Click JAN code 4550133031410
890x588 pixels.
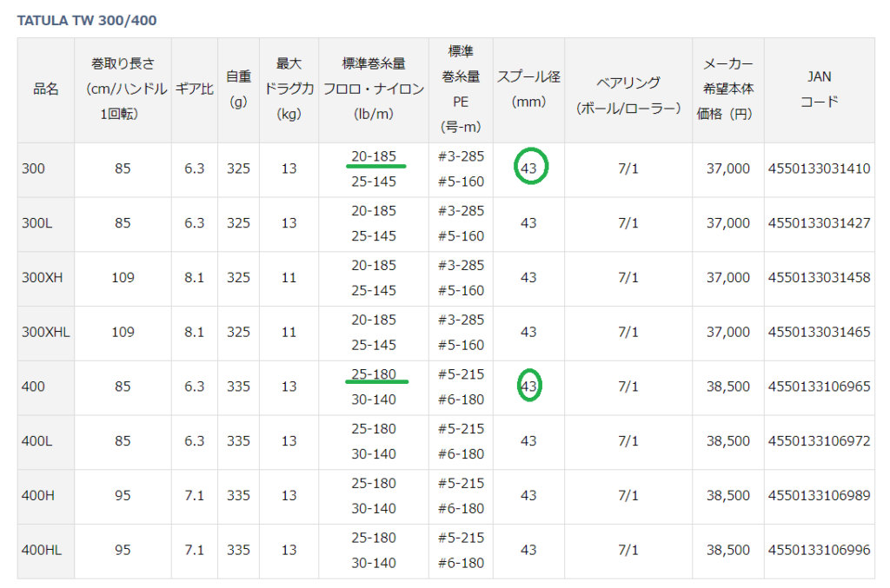pos(819,169)
